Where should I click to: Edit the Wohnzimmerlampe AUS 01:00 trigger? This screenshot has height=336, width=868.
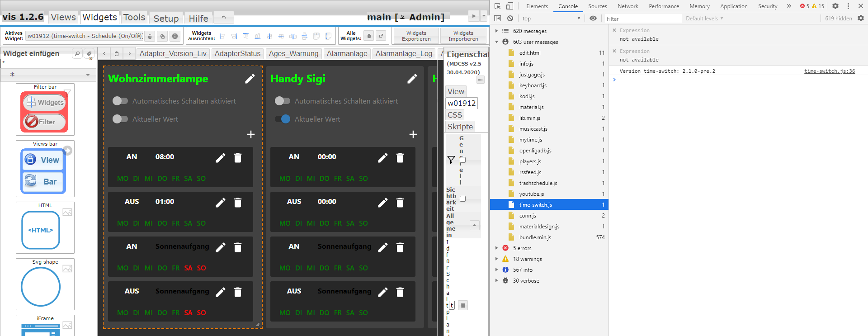pos(221,203)
